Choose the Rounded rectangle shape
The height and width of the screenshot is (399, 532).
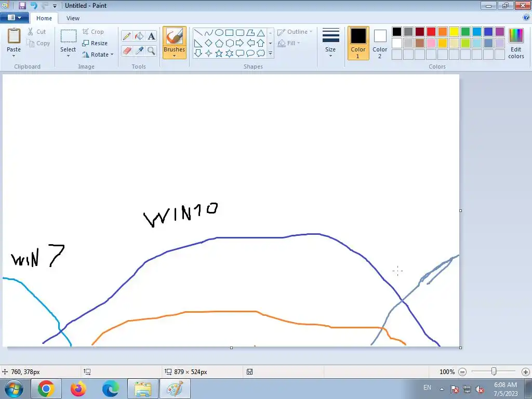pos(240,33)
